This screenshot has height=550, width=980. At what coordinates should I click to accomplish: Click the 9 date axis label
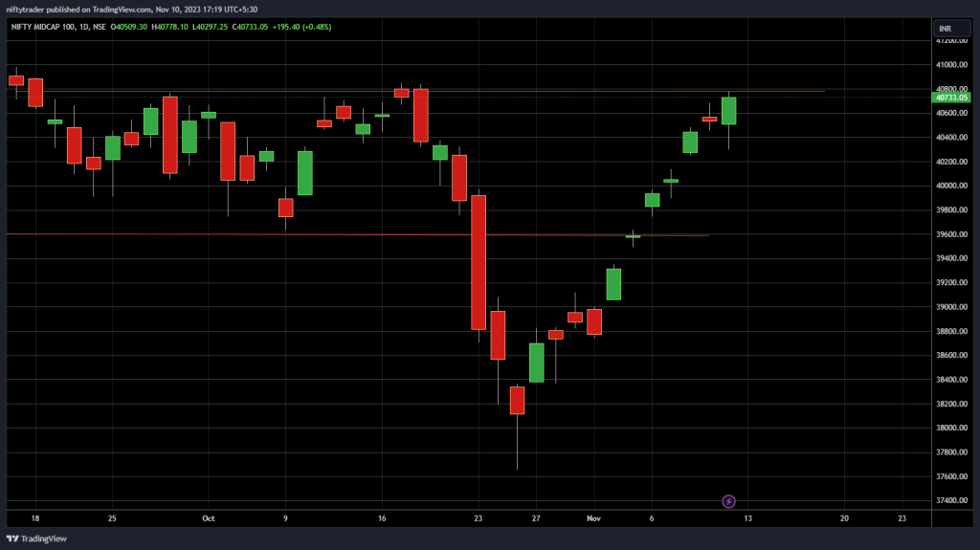(285, 518)
